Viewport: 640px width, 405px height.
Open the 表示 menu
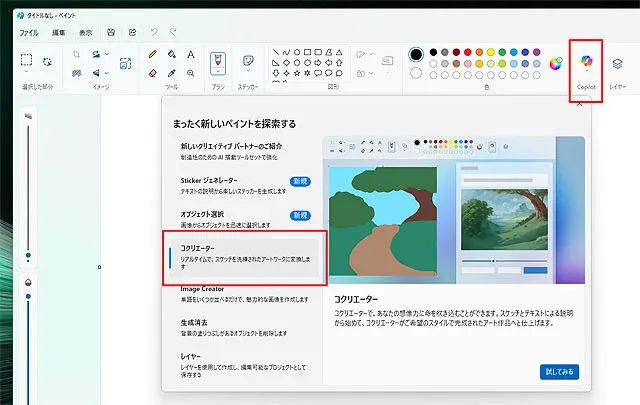coord(85,32)
